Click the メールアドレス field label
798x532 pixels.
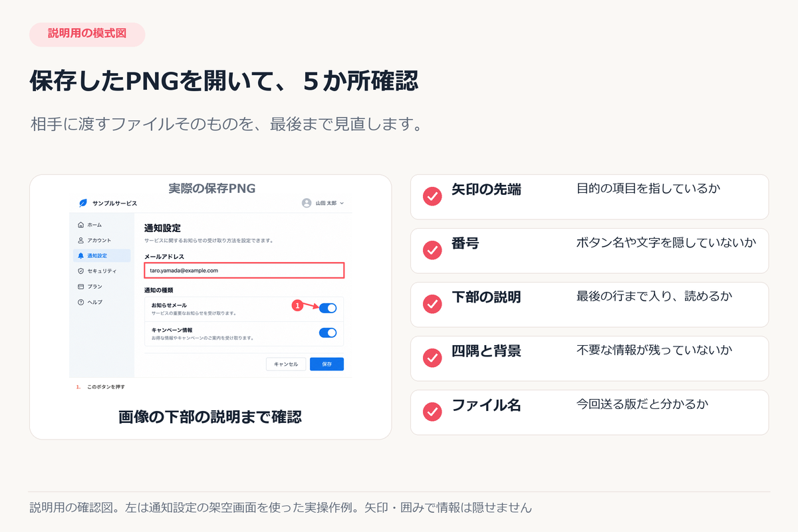point(164,256)
